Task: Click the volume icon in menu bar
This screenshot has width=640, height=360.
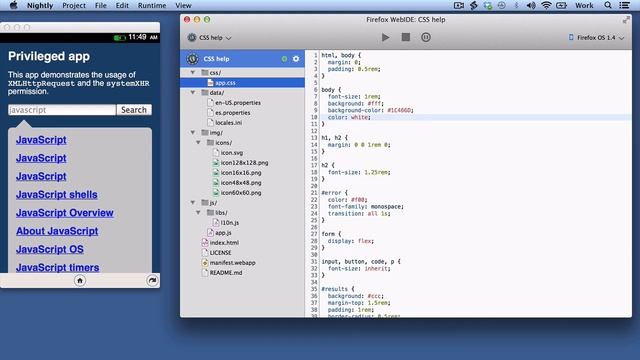Action: click(x=531, y=5)
